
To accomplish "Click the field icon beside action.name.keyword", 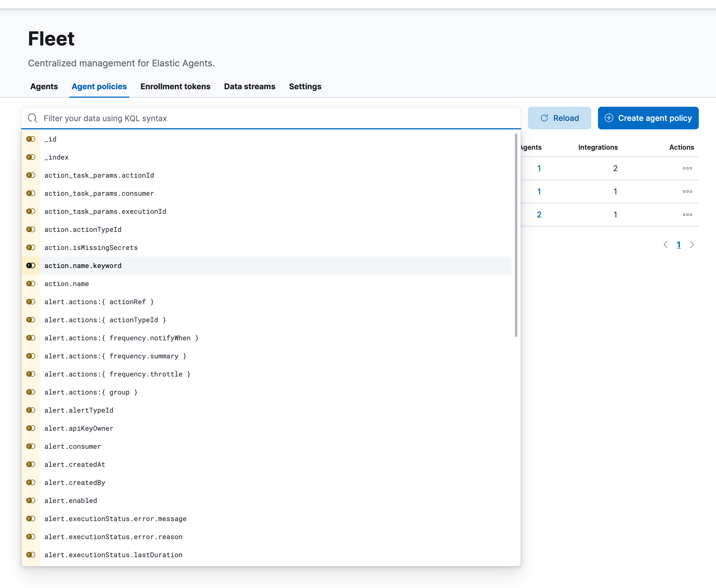I will pyautogui.click(x=31, y=265).
